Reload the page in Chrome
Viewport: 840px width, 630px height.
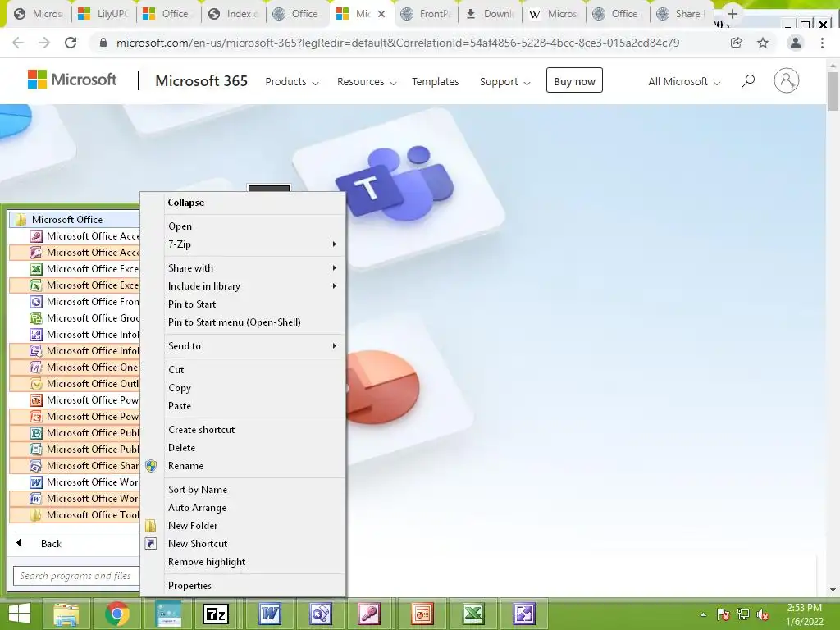(71, 43)
